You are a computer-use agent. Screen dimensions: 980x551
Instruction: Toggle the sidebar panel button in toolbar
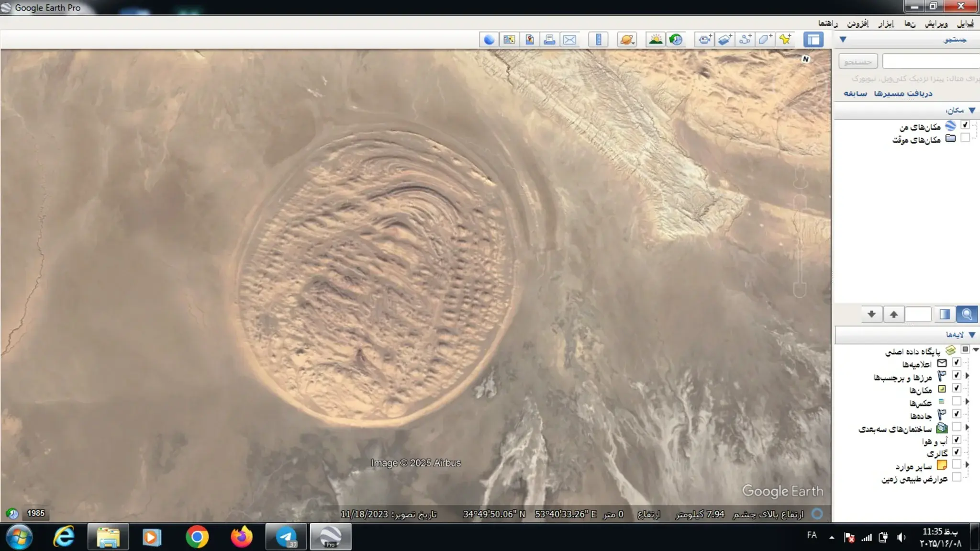[813, 40]
